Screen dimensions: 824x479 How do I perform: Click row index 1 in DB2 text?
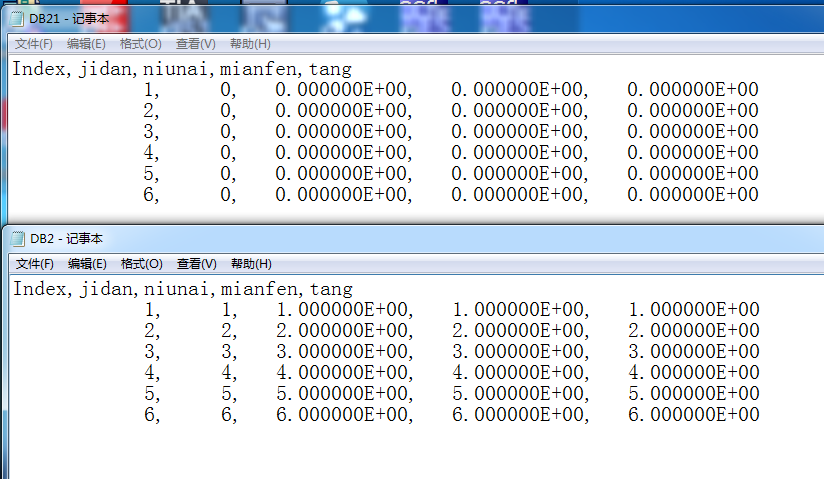tap(151, 310)
